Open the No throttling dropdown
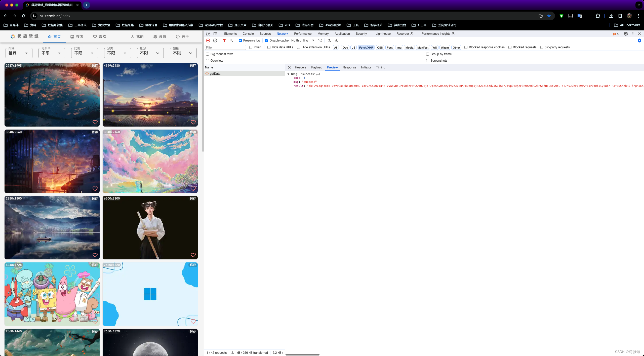The width and height of the screenshot is (644, 356). [303, 41]
